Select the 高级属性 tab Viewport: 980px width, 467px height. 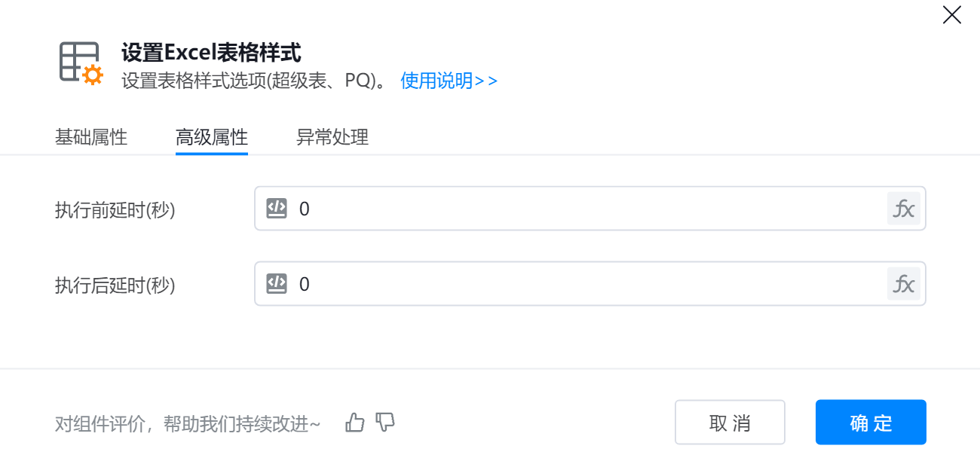(x=212, y=138)
